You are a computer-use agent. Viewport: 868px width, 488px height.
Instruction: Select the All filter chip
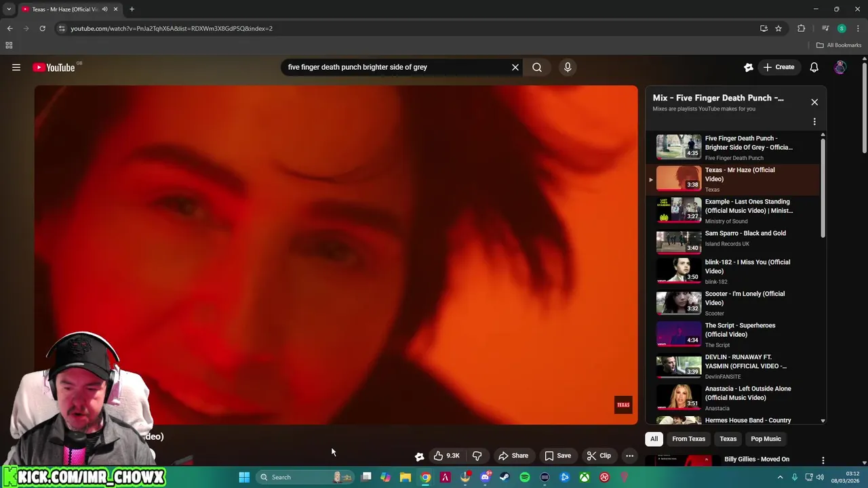point(654,439)
